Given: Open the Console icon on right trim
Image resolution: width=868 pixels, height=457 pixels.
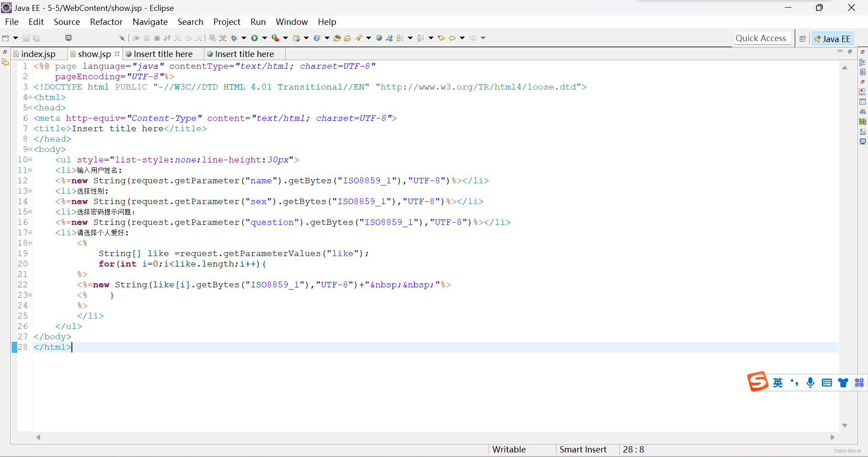Looking at the screenshot, I should click(863, 141).
